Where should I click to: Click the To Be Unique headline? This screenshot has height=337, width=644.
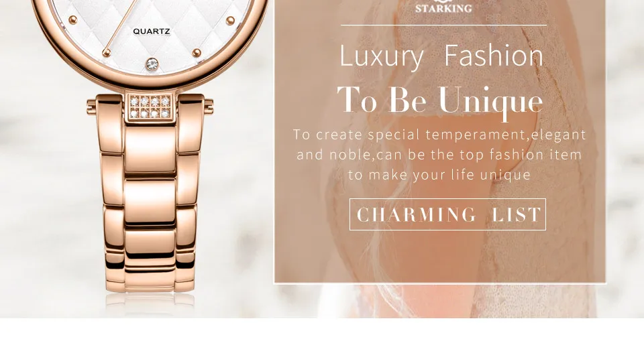pos(440,100)
